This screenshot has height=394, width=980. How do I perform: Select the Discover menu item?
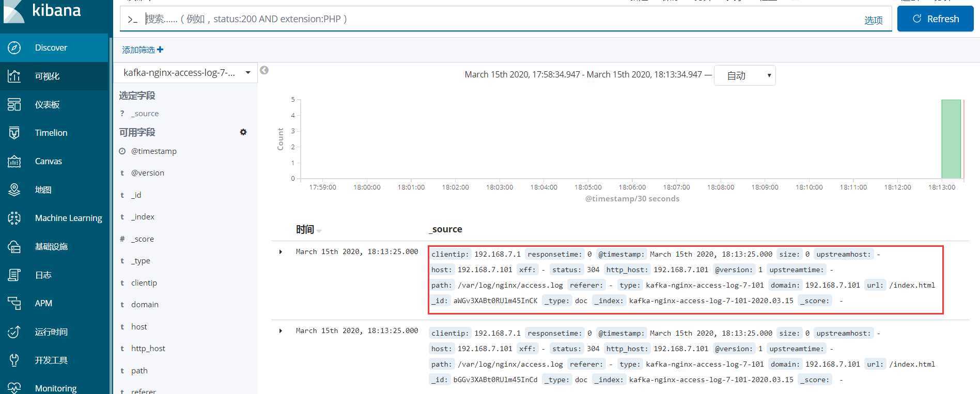click(51, 48)
